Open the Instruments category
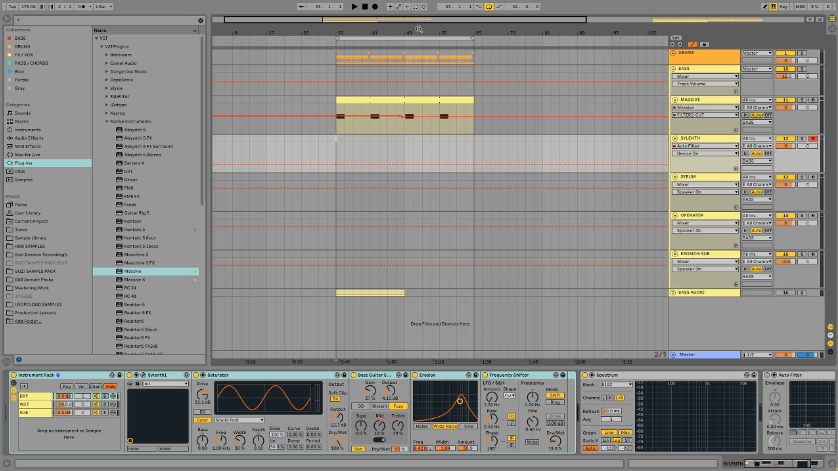The width and height of the screenshot is (838, 471). tap(27, 129)
